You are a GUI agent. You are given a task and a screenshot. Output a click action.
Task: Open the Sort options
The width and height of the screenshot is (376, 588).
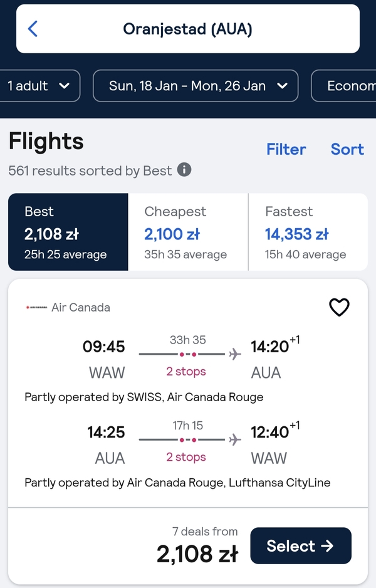coord(347,149)
